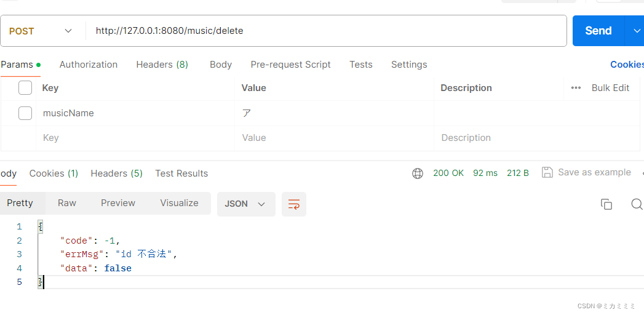Click the request URL input field

tap(326, 31)
